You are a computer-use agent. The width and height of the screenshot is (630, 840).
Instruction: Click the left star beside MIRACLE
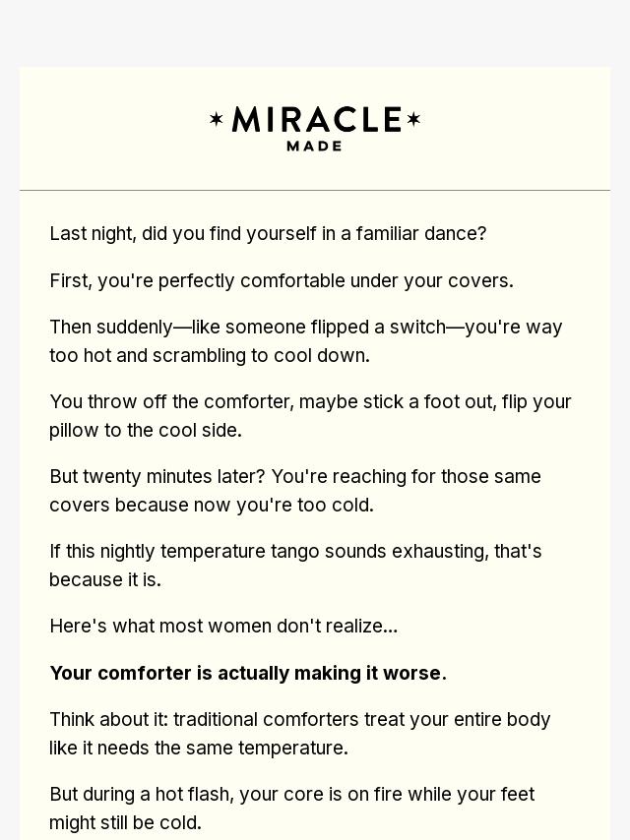[x=217, y=119]
